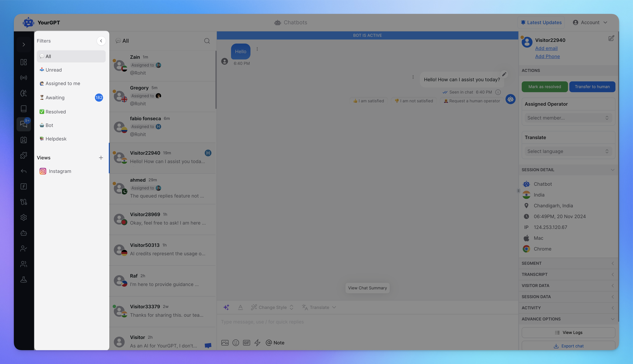633x364 pixels.
Task: Select the Unread filter
Action: pyautogui.click(x=71, y=70)
